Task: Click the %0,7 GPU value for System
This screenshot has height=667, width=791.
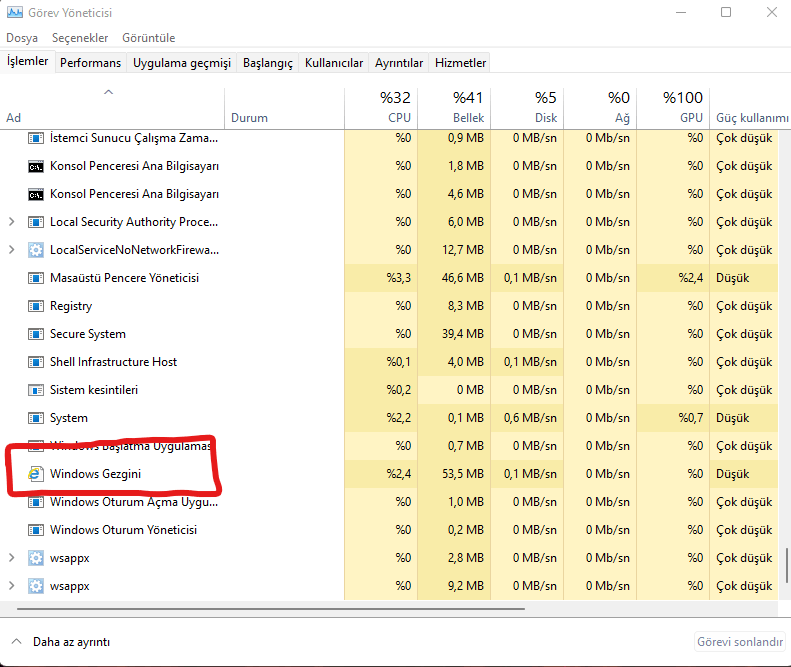Action: coord(673,418)
